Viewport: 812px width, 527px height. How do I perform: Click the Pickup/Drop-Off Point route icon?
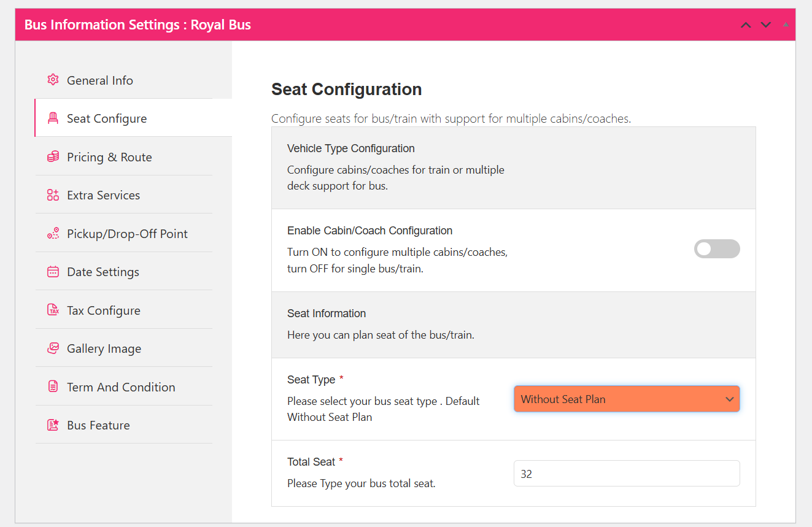53,233
